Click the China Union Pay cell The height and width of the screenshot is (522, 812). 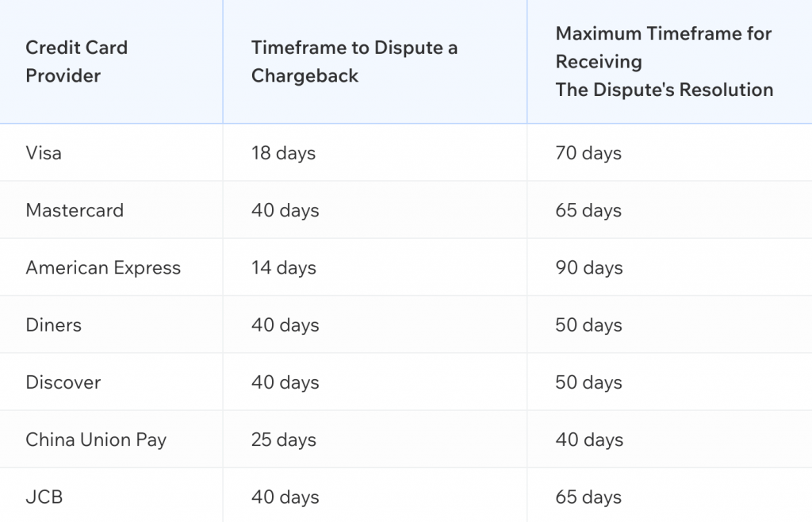(x=96, y=439)
